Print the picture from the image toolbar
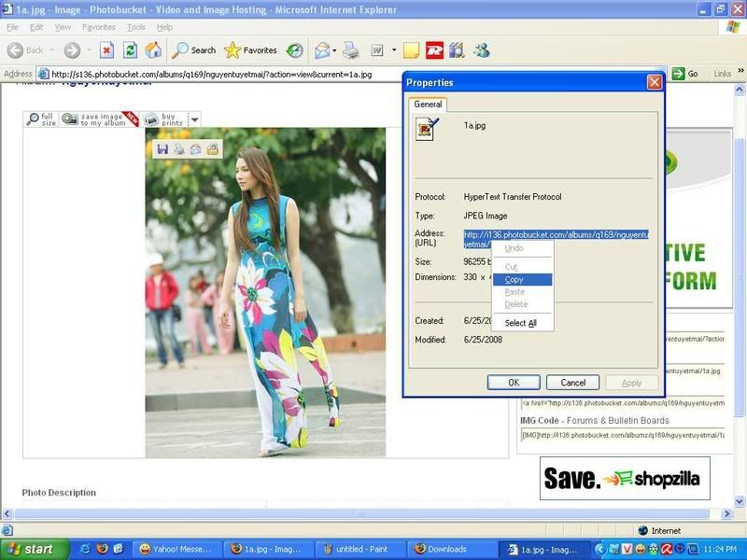 pyautogui.click(x=179, y=149)
